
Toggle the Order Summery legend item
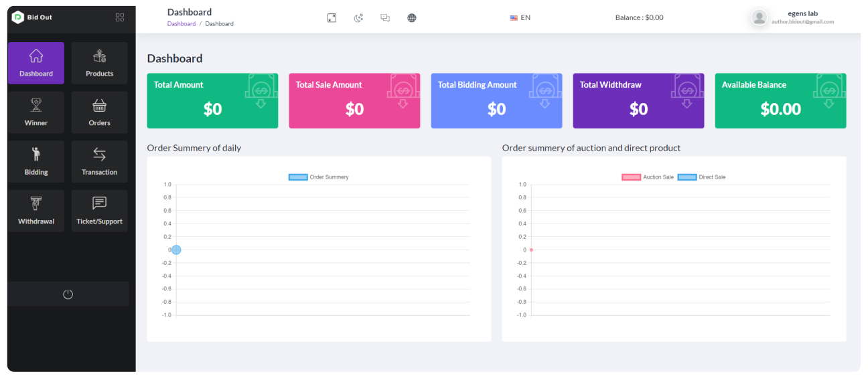[x=319, y=177]
